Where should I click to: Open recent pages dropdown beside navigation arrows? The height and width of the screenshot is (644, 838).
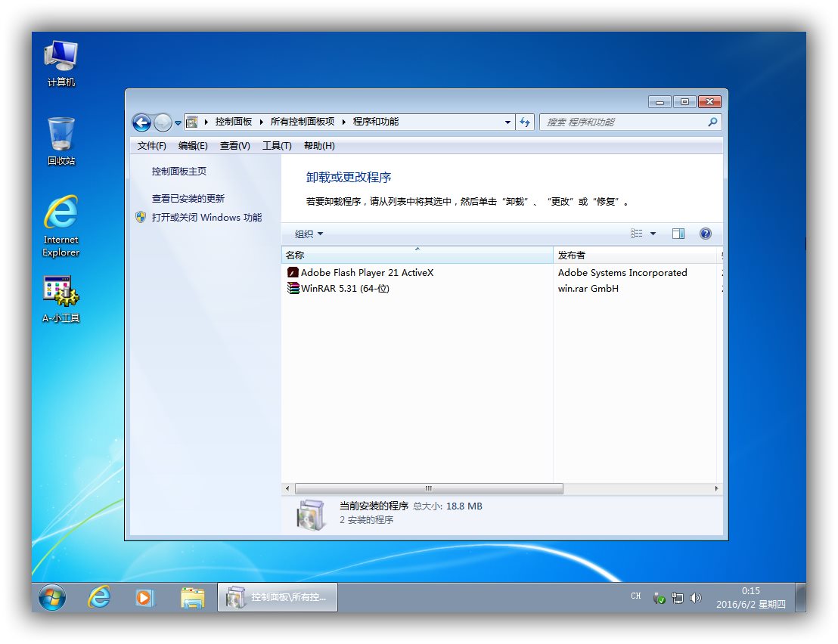tap(178, 122)
